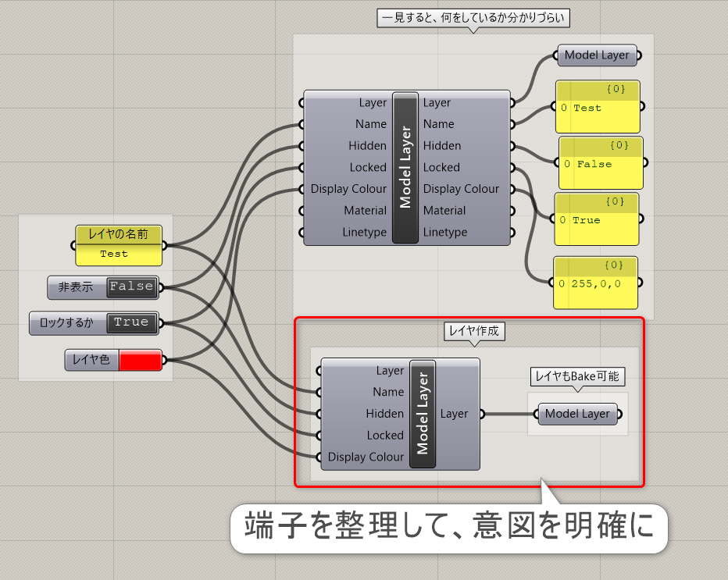
Task: Click the Name input of the seven-input Model Layer component
Action: click(x=371, y=124)
